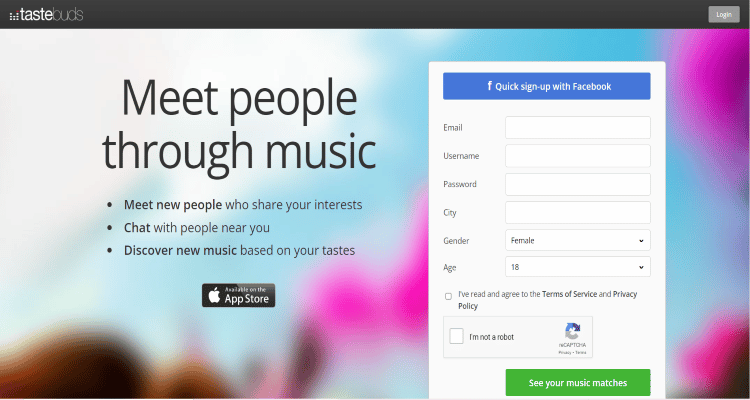
Task: Open the Terms of Service link
Action: point(569,294)
